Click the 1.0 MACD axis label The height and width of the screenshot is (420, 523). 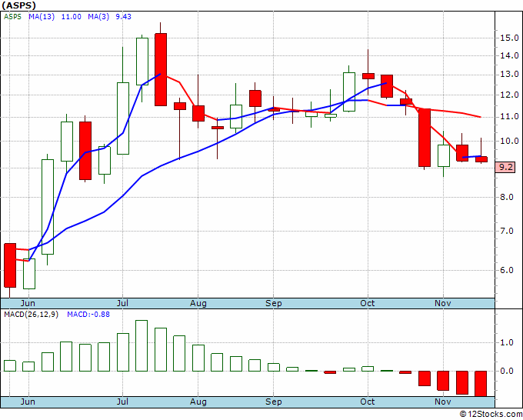507,342
